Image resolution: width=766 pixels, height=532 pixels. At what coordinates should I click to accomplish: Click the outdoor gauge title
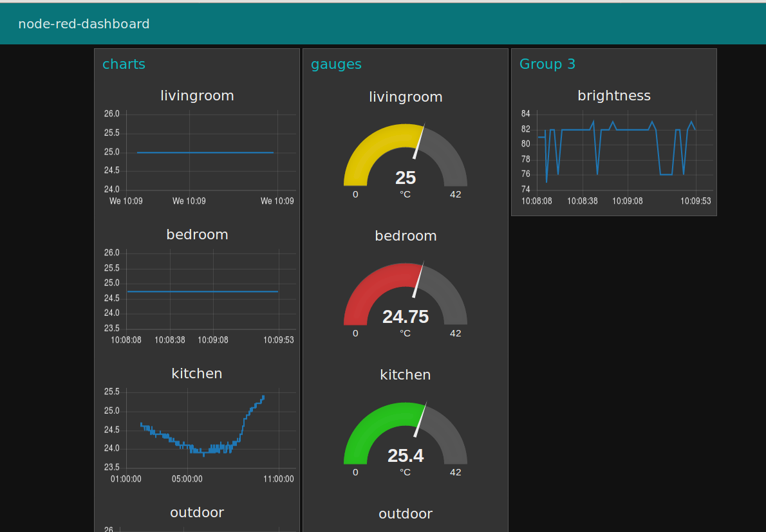click(x=406, y=514)
